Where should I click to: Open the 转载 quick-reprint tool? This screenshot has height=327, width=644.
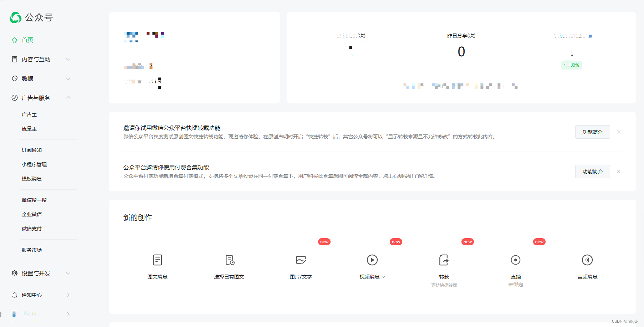444,260
